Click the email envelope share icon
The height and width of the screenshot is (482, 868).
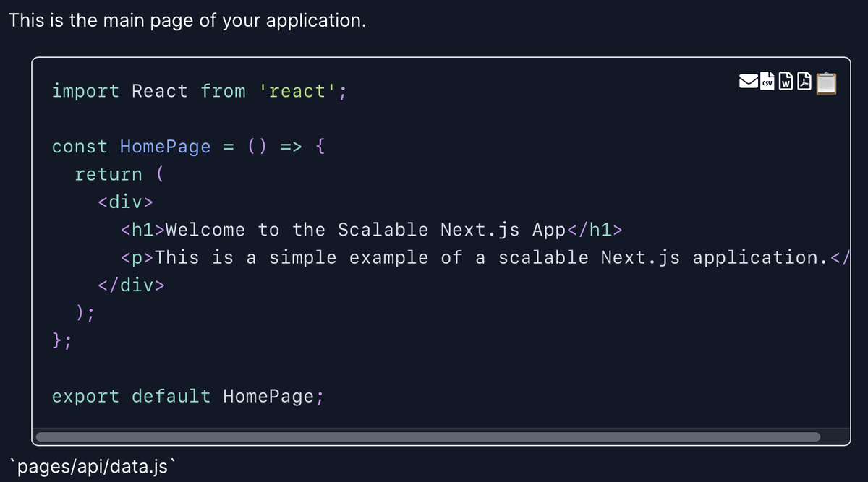[749, 82]
